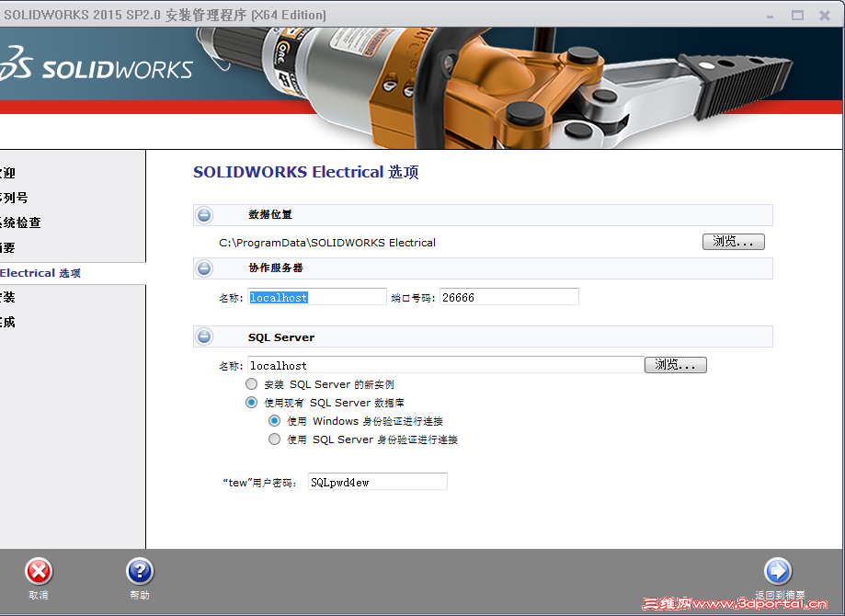Click the SQL Server name field
845x616 pixels.
point(446,365)
